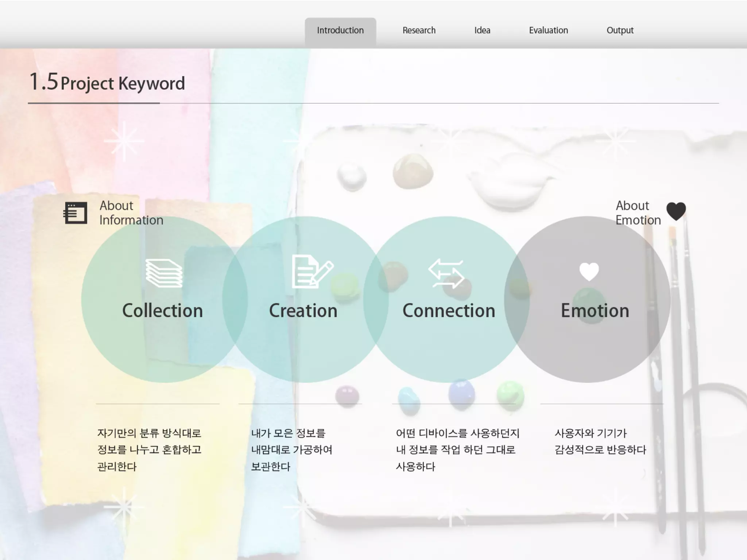Image resolution: width=747 pixels, height=560 pixels.
Task: Click the 1.5 Project Keyword heading
Action: tap(107, 83)
